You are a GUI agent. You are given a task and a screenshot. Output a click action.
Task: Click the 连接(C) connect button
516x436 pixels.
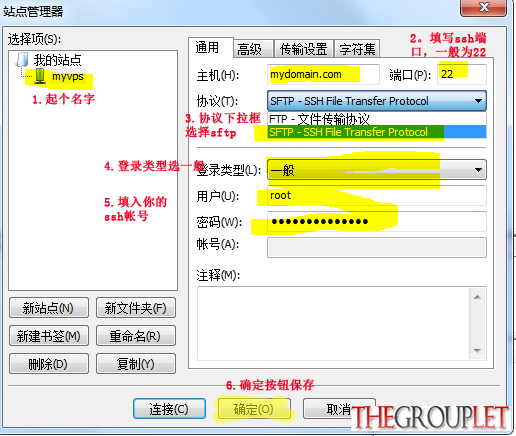point(169,409)
